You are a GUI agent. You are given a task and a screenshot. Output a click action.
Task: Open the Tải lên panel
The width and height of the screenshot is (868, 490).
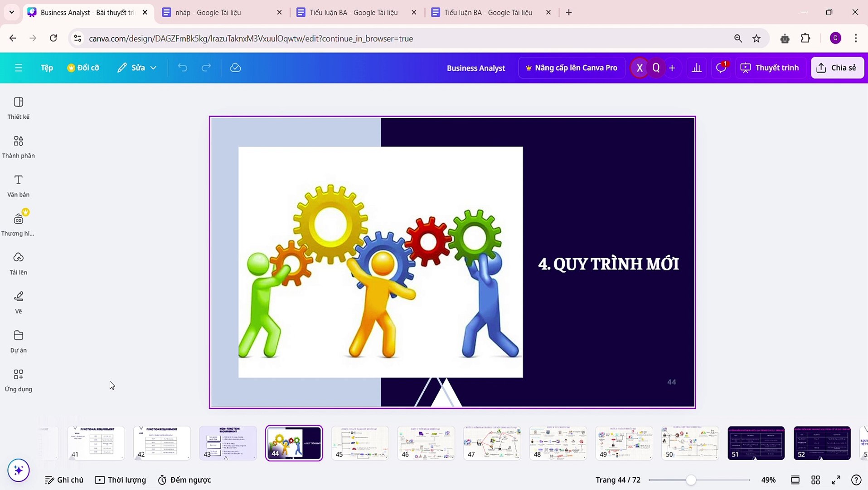18,262
